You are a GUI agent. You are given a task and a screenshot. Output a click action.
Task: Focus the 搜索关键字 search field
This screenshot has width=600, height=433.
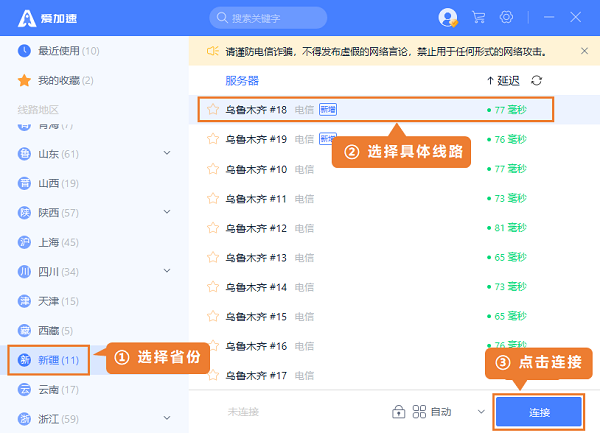click(x=268, y=18)
